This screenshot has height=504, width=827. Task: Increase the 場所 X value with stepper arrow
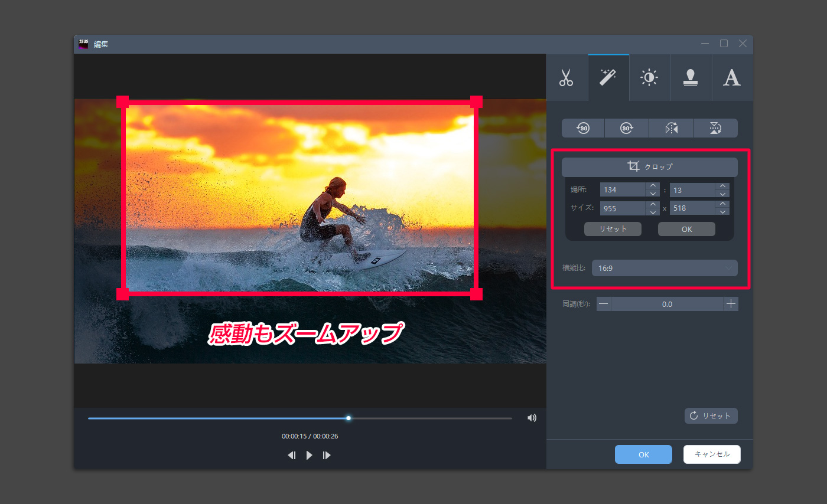(652, 186)
